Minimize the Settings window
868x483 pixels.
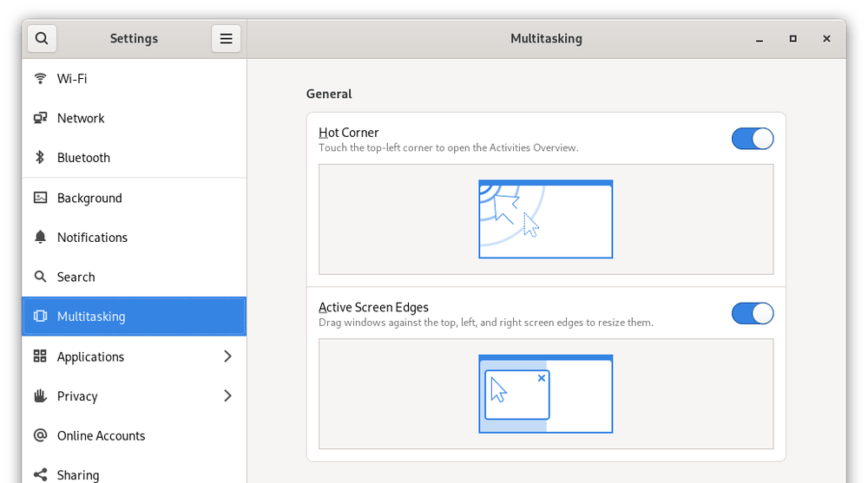click(759, 39)
